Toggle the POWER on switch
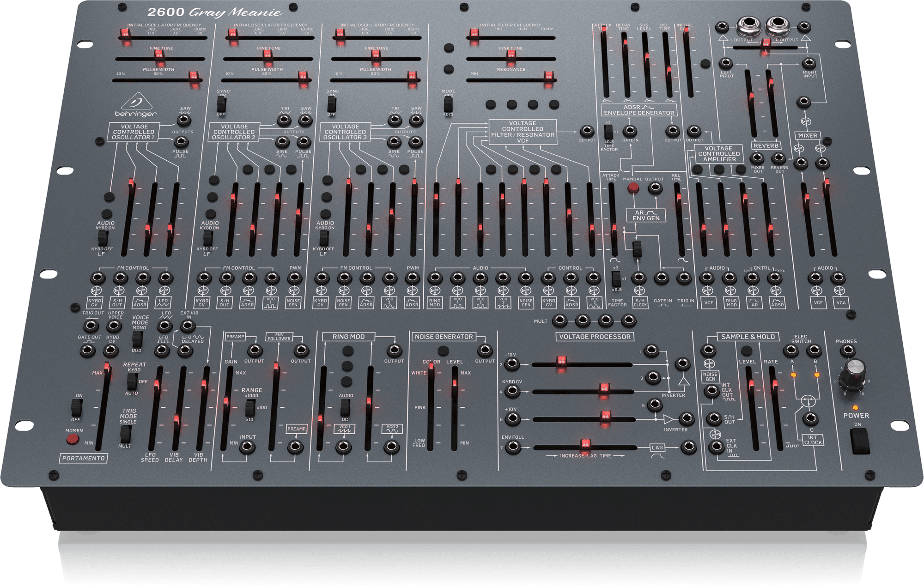Image resolution: width=924 pixels, height=587 pixels. click(860, 441)
